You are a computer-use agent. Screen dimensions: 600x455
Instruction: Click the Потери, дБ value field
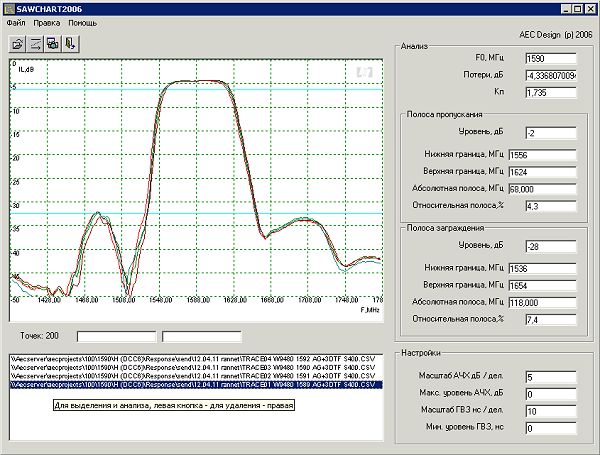(x=549, y=75)
